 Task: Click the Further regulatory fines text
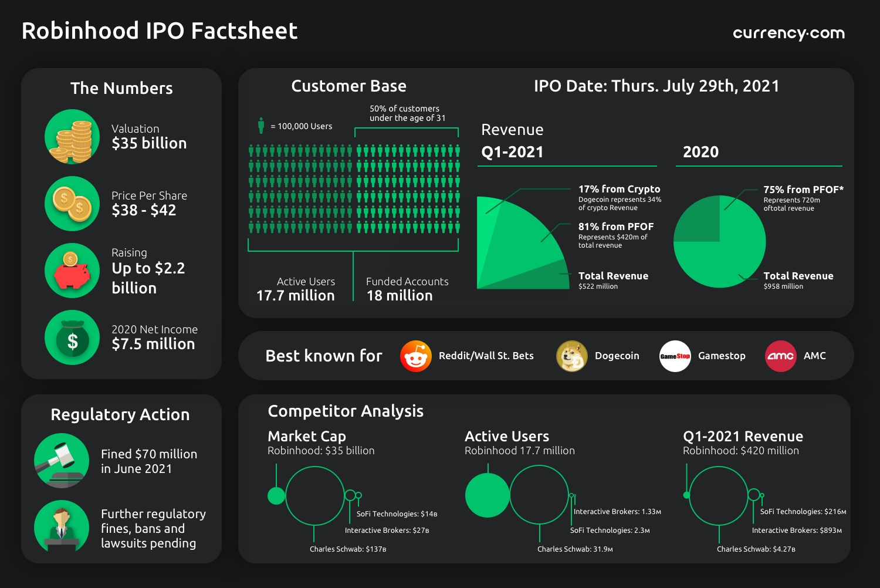[154, 528]
